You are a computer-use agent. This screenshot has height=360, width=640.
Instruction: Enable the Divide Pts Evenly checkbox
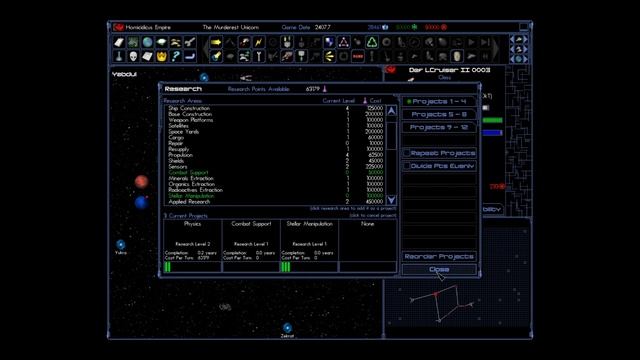tap(407, 166)
